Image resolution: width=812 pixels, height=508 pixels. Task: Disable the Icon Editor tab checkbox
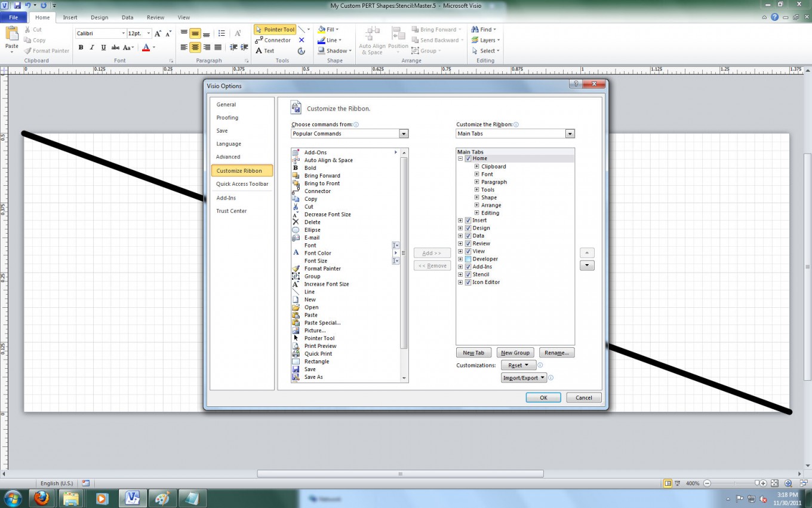(469, 282)
